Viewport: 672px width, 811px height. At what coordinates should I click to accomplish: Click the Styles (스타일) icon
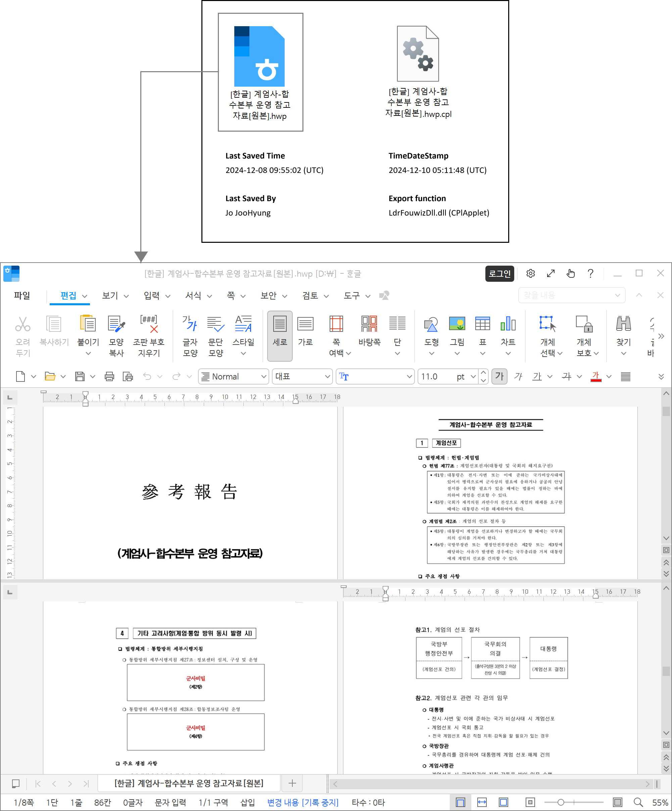pos(243,324)
